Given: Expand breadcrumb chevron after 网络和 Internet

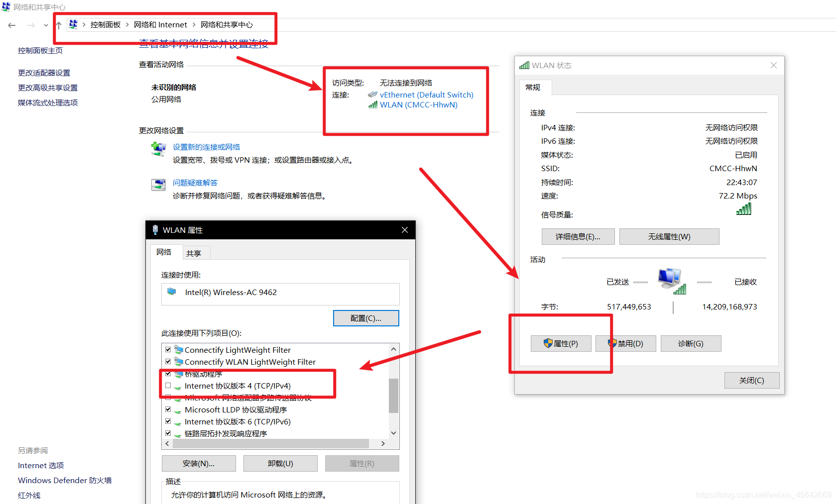Looking at the screenshot, I should point(194,24).
